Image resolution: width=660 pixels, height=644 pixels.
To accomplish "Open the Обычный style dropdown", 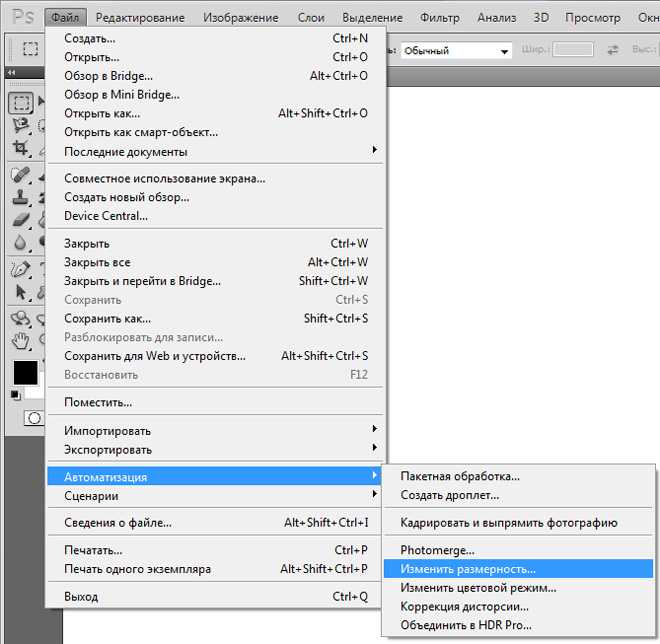I will (456, 51).
